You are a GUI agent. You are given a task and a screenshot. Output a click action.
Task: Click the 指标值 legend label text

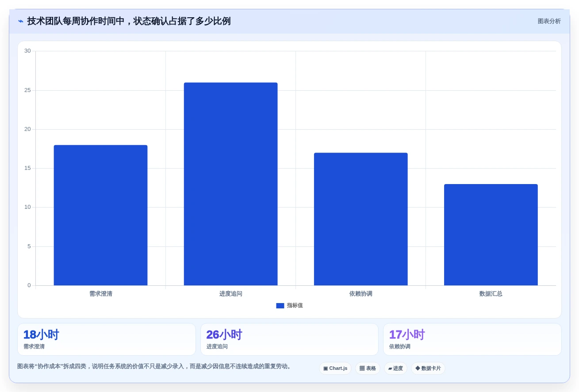(x=295, y=306)
